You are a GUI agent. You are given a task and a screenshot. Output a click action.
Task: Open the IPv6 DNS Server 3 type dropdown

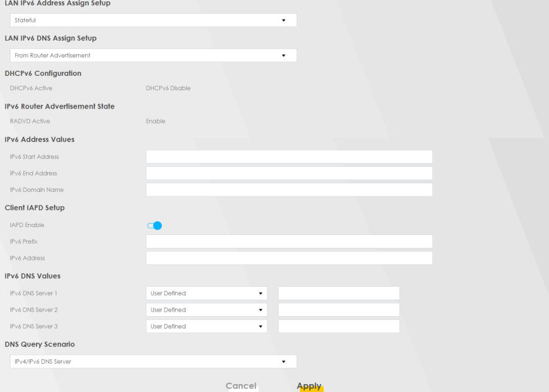pyautogui.click(x=206, y=326)
